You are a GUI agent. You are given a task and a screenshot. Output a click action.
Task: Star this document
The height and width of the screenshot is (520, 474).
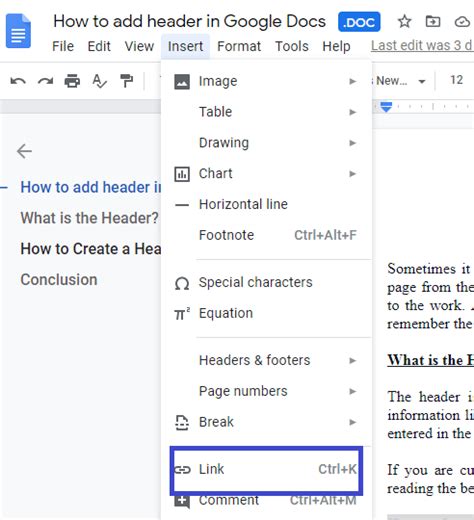click(x=405, y=22)
